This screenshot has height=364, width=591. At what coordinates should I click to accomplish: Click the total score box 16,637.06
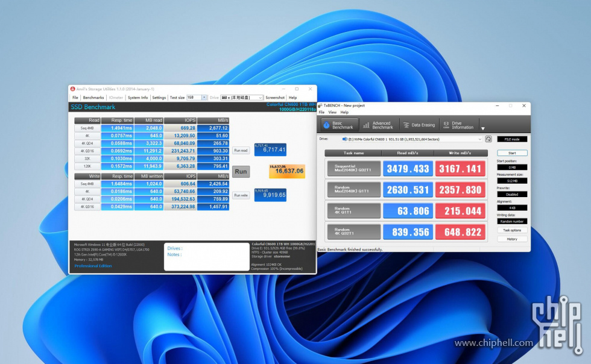coord(287,171)
